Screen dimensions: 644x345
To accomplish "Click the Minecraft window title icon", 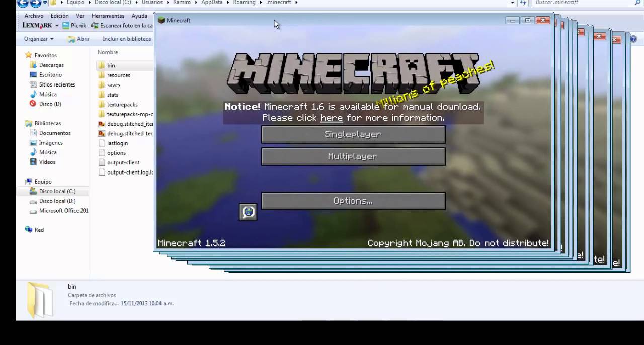I will [x=161, y=20].
